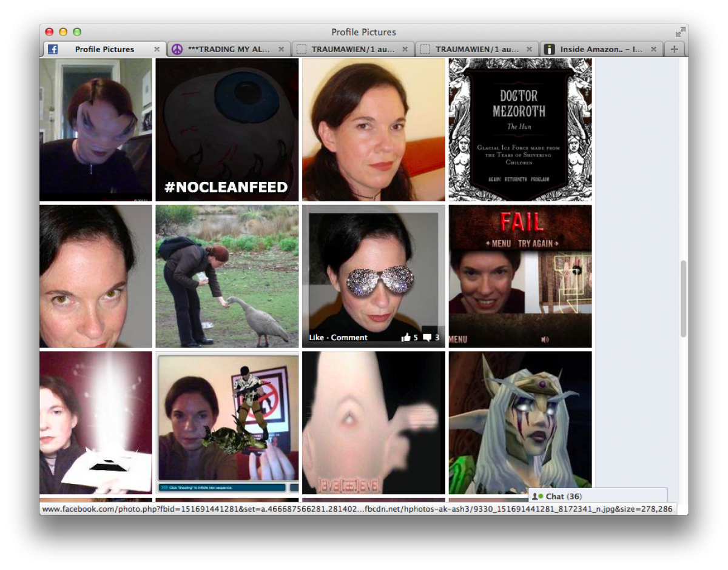
Task: Click the Inside Amazon tab favicon
Action: coord(549,49)
